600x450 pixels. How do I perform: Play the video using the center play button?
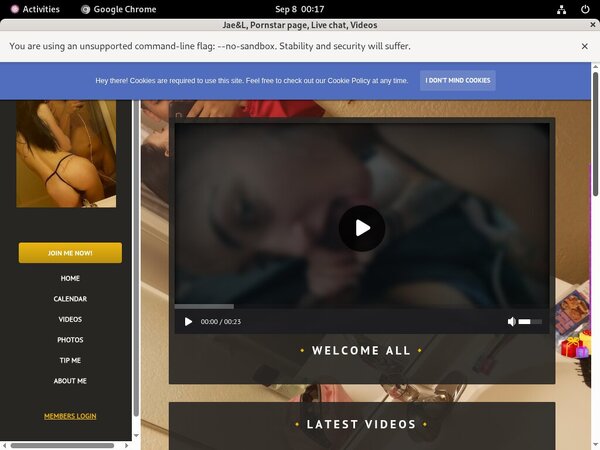pos(362,228)
